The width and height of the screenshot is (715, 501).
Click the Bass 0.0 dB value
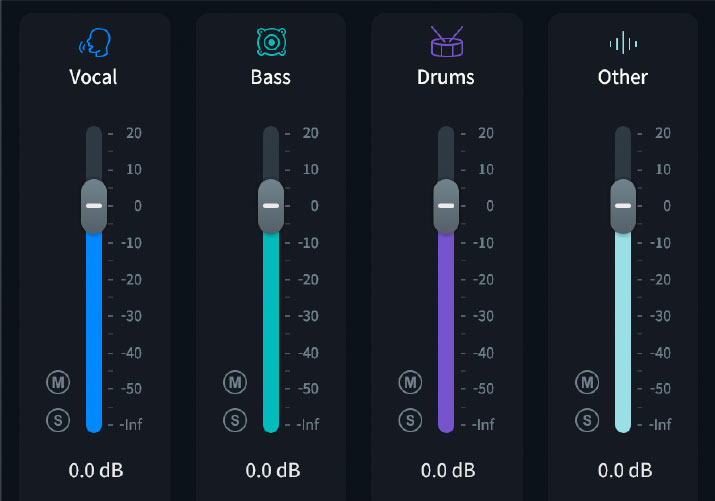coord(272,469)
